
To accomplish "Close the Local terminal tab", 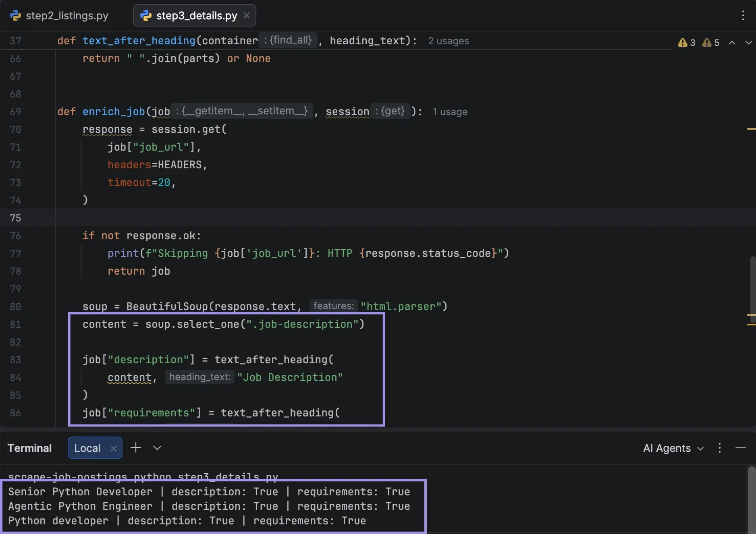I will [114, 449].
